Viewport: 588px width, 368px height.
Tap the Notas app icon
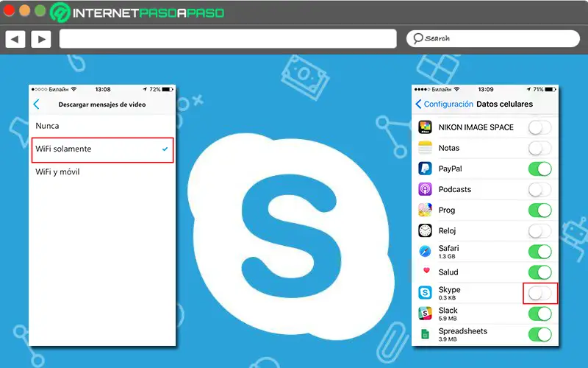425,148
